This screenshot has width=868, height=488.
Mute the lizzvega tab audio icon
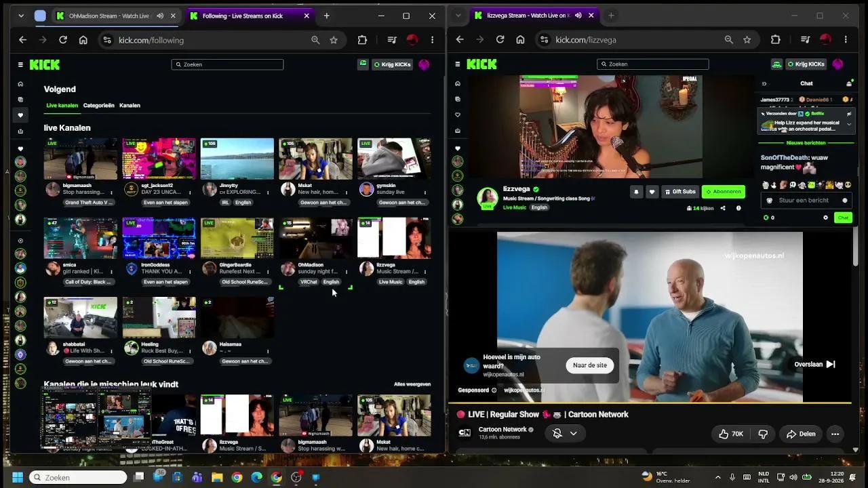coord(578,16)
